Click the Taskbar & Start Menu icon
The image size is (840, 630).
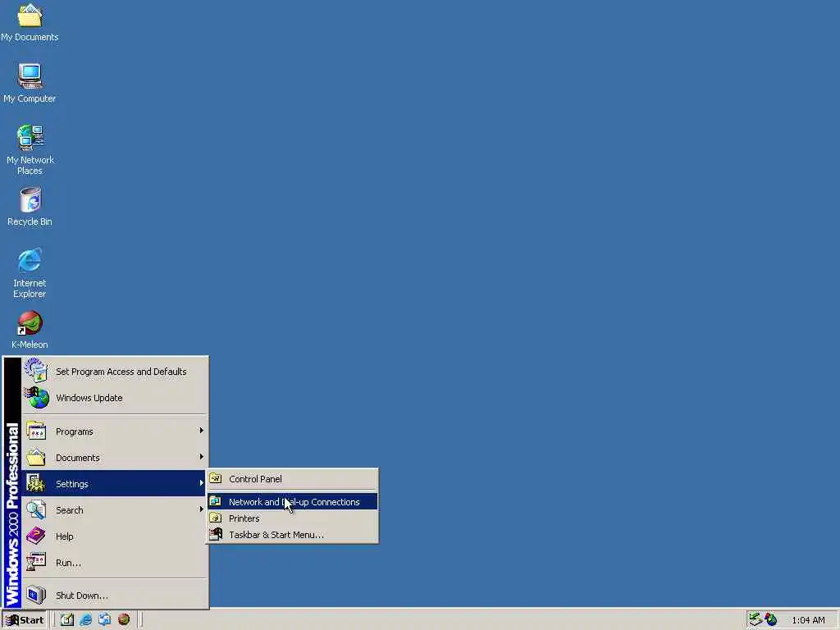[x=216, y=534]
